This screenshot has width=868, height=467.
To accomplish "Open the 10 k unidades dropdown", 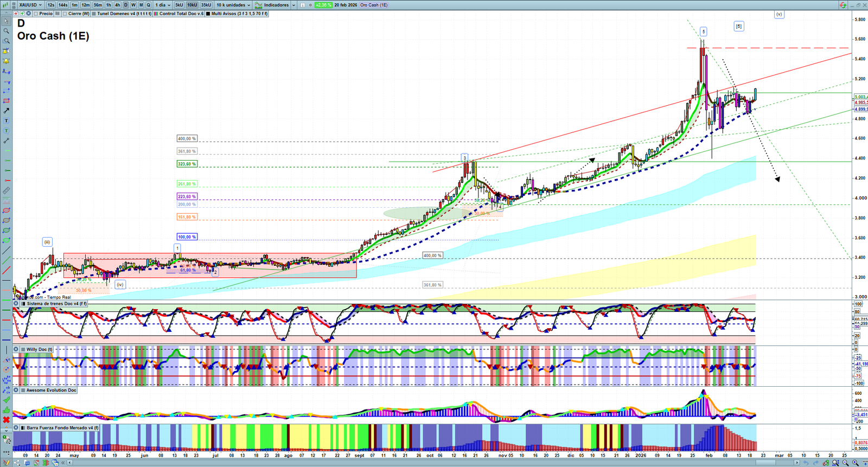I will [233, 5].
